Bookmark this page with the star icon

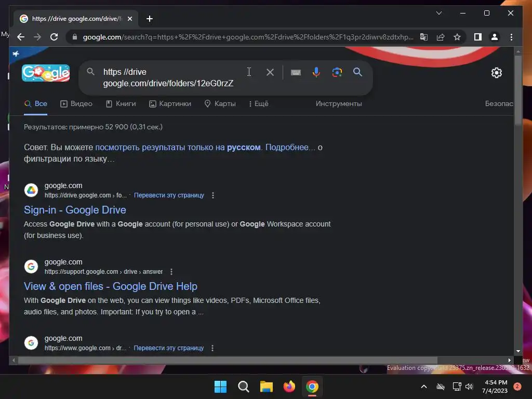tap(457, 37)
